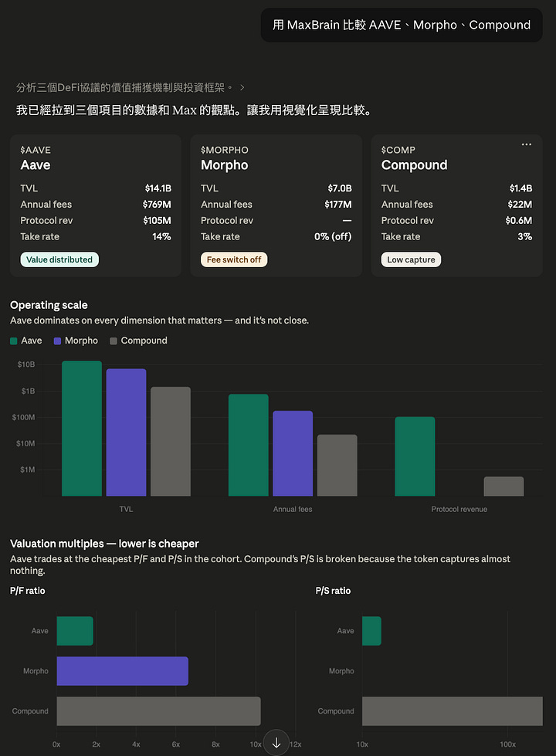Click the P/S ratio chart title
The image size is (556, 756).
(334, 591)
